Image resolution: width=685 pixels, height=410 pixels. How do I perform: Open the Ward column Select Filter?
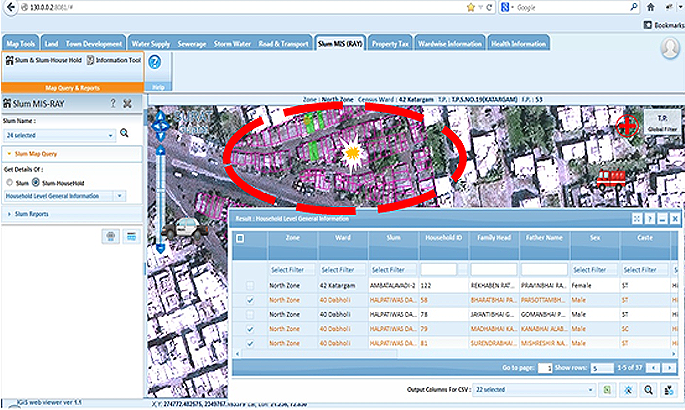pos(342,270)
